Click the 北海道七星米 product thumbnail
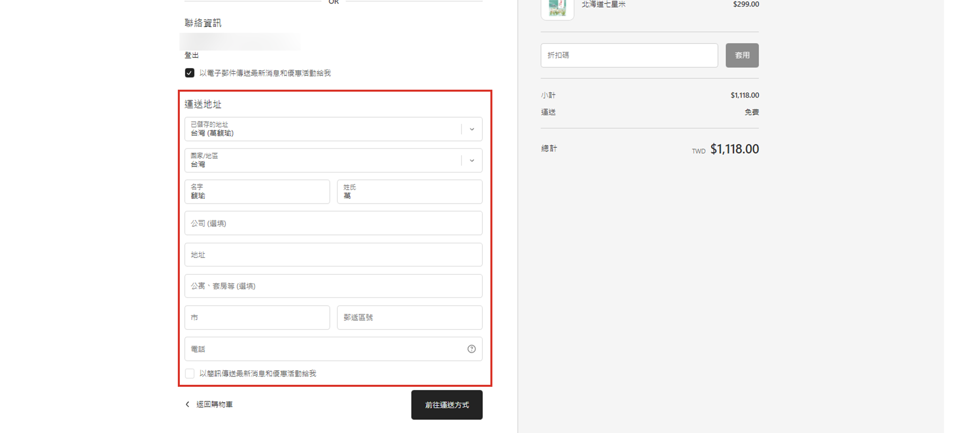This screenshot has height=433, width=980. click(x=557, y=8)
